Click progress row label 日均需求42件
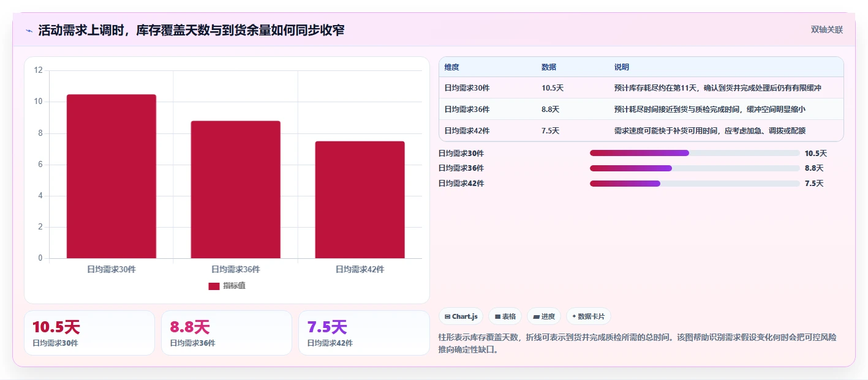Image resolution: width=868 pixels, height=380 pixels. click(x=461, y=184)
